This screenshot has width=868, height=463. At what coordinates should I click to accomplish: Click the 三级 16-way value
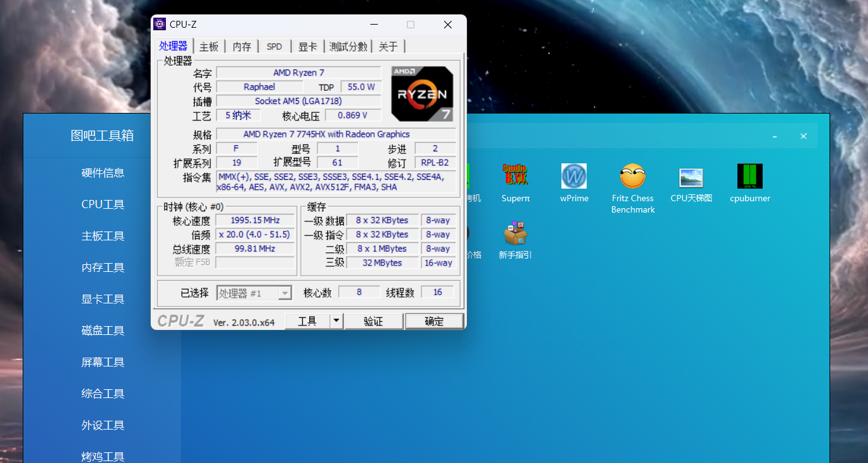(438, 262)
